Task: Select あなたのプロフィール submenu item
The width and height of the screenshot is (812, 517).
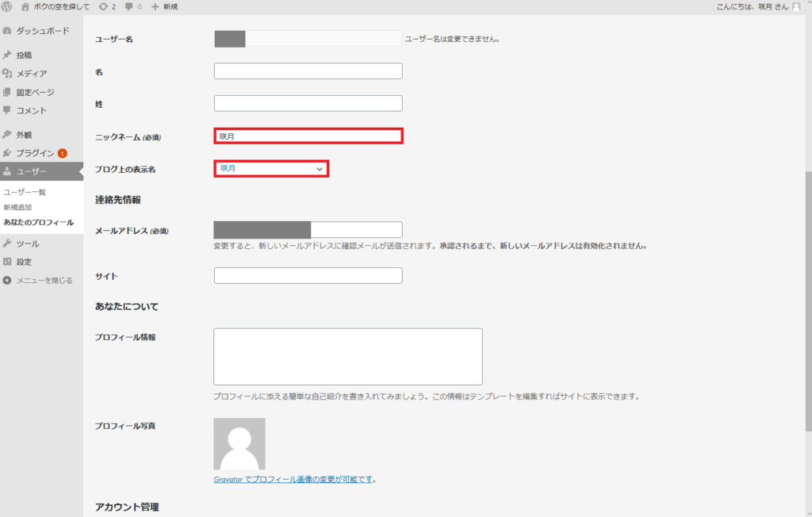Action: point(39,222)
